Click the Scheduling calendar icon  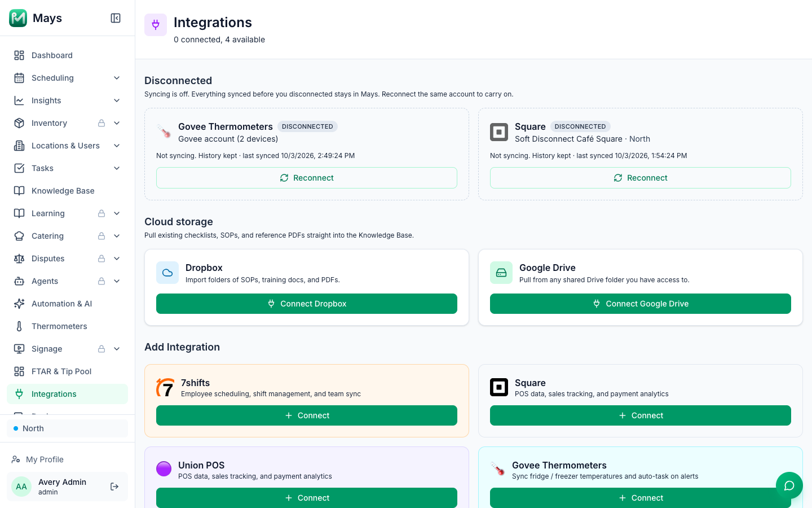(x=19, y=78)
